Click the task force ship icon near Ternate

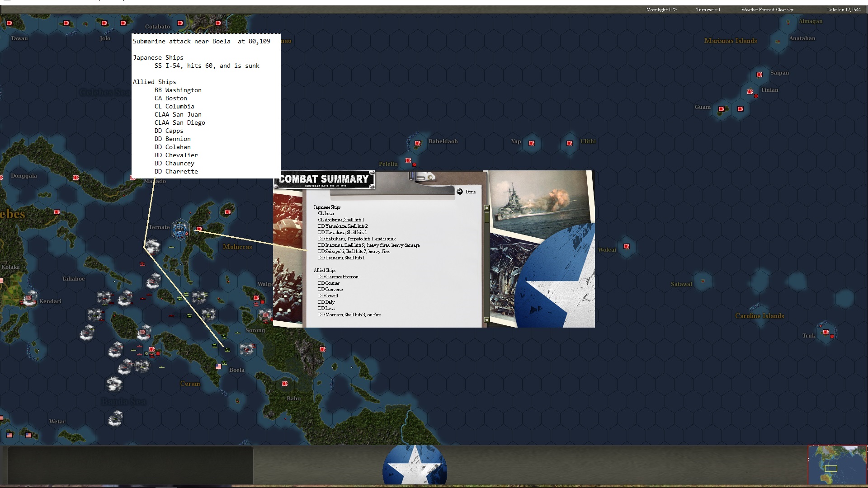[180, 229]
